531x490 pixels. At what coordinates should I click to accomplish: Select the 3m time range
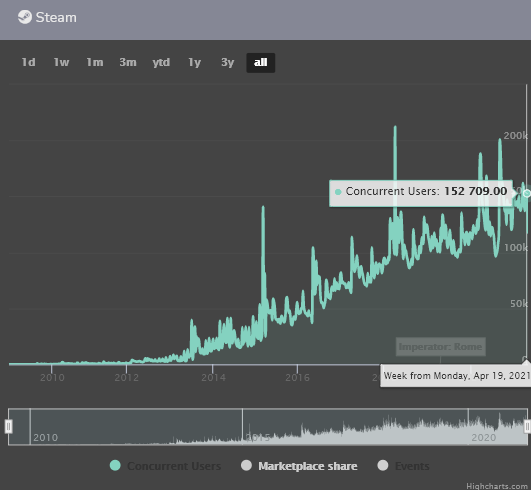point(128,62)
